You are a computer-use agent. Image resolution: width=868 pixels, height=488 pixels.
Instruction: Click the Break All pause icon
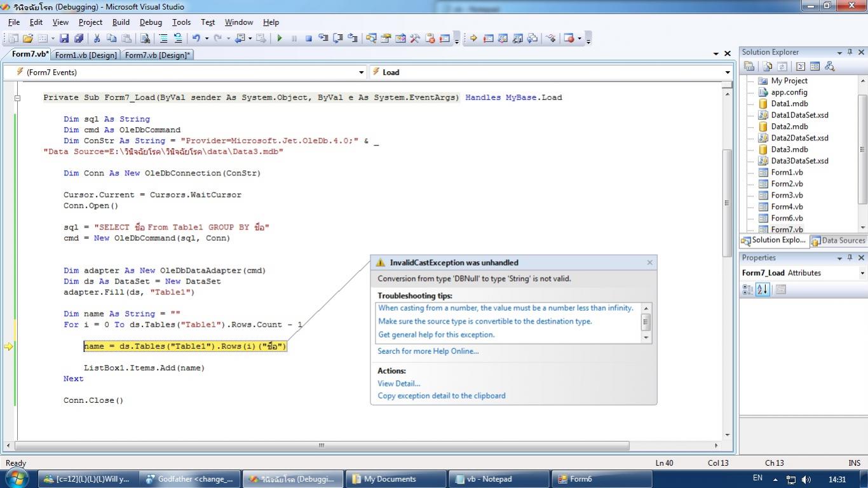click(294, 38)
